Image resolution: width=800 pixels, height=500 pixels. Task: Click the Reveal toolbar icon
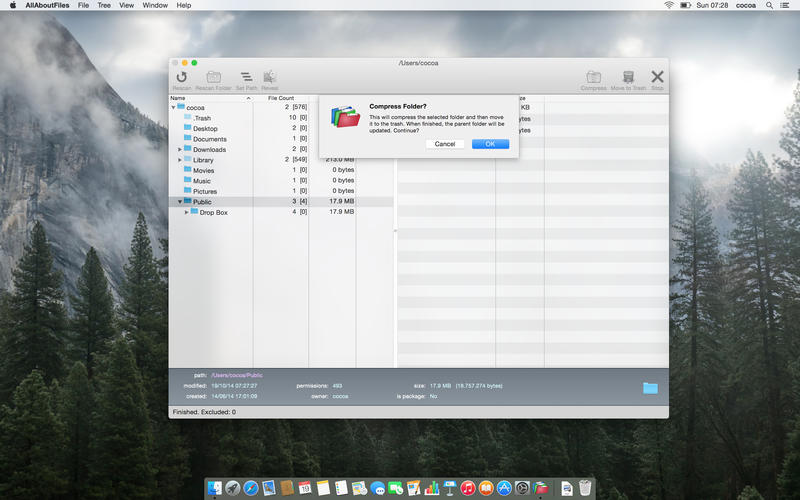[269, 77]
